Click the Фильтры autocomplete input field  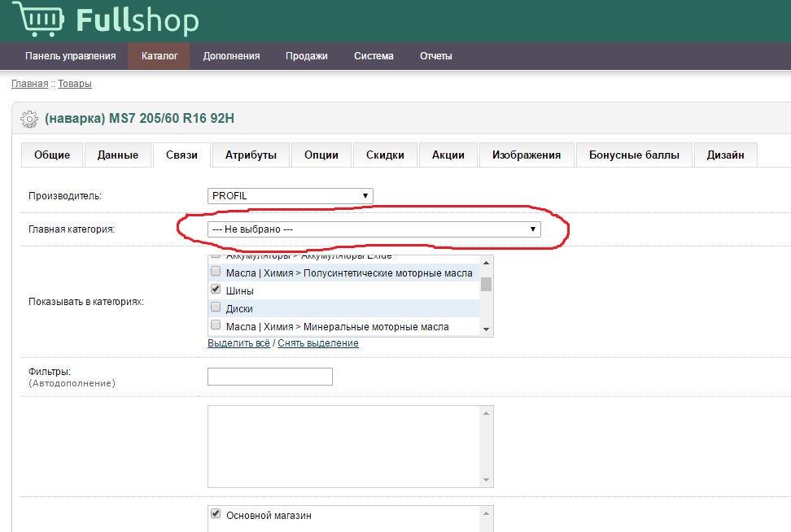click(x=270, y=377)
